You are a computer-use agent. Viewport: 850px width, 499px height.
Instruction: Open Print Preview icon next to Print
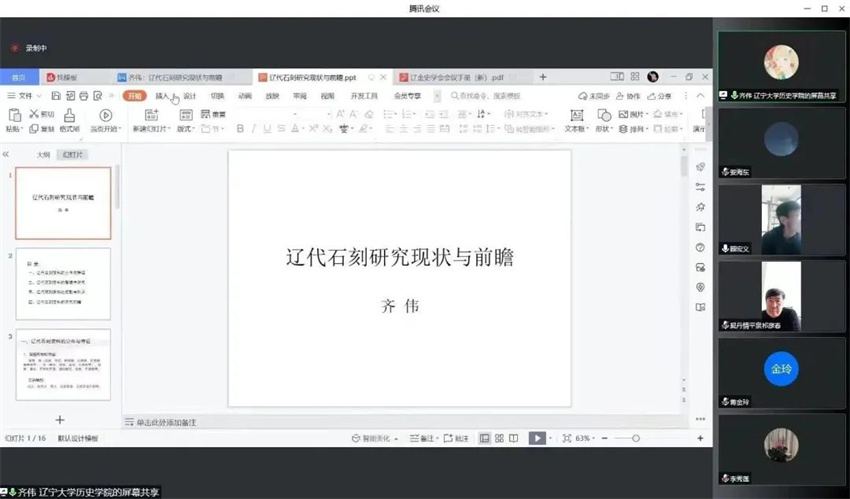click(x=98, y=96)
